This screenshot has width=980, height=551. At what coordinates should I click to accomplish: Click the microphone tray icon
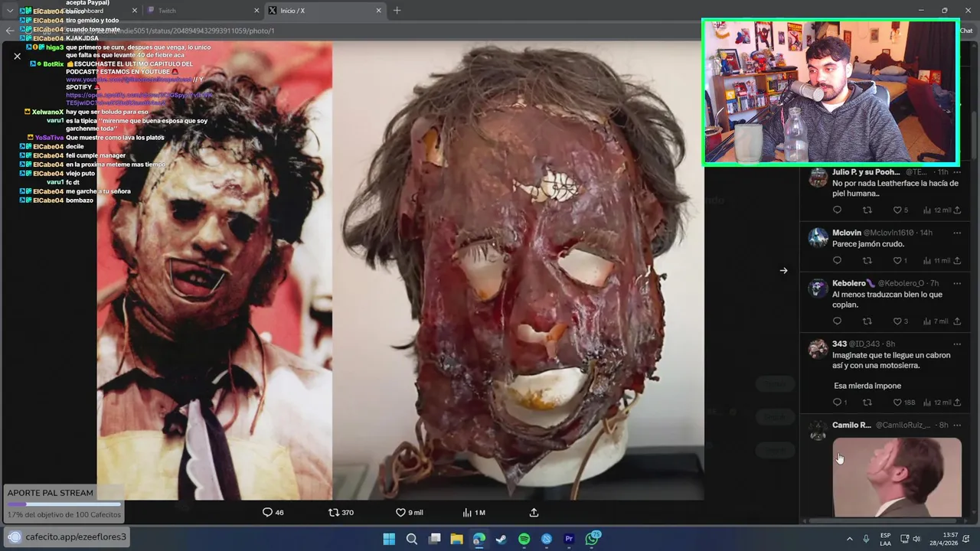click(866, 539)
